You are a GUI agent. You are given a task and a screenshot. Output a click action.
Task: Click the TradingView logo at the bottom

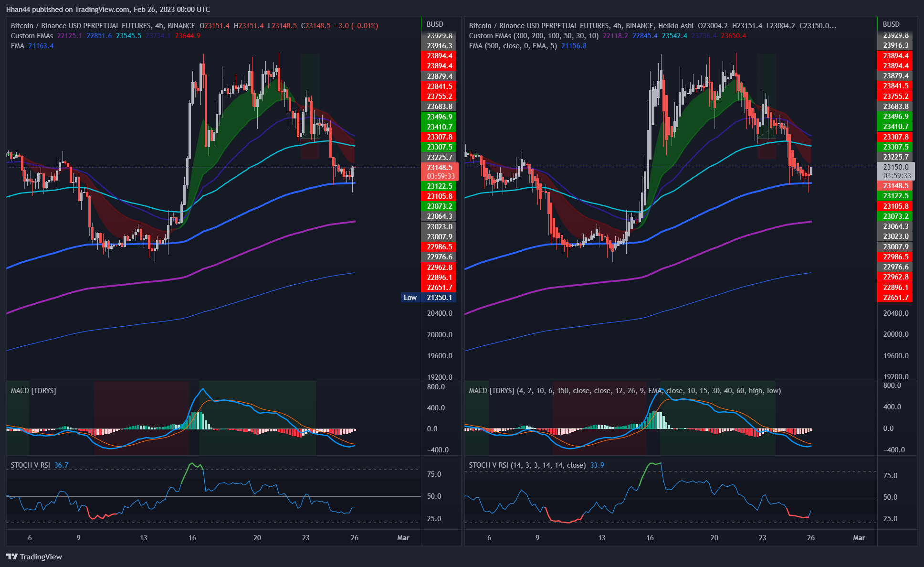[x=34, y=556]
